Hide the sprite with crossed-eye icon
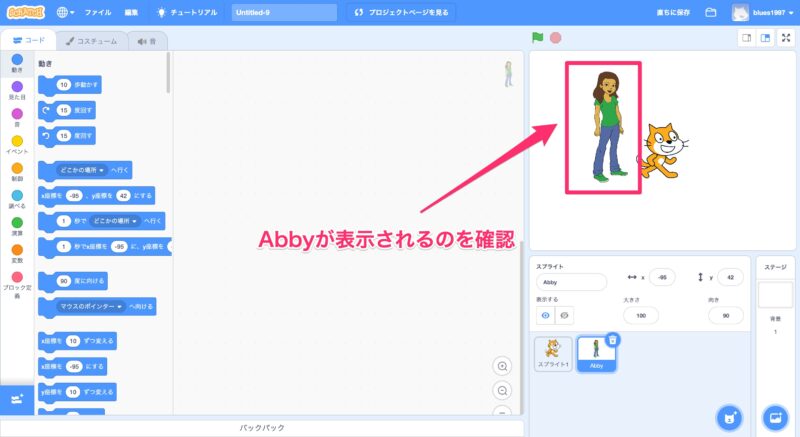Image resolution: width=800 pixels, height=437 pixels. pyautogui.click(x=566, y=315)
